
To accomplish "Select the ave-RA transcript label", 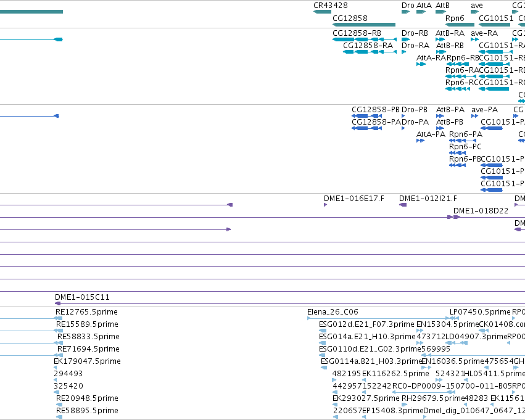I will [484, 33].
